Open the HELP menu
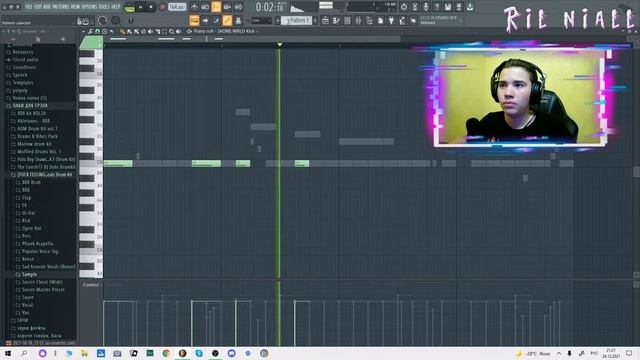640x360 pixels. pyautogui.click(x=116, y=7)
